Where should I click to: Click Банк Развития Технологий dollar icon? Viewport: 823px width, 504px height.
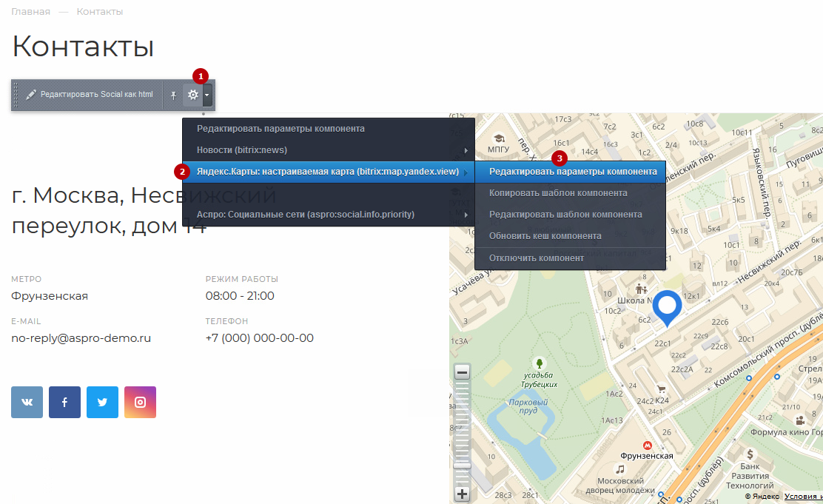click(x=750, y=454)
